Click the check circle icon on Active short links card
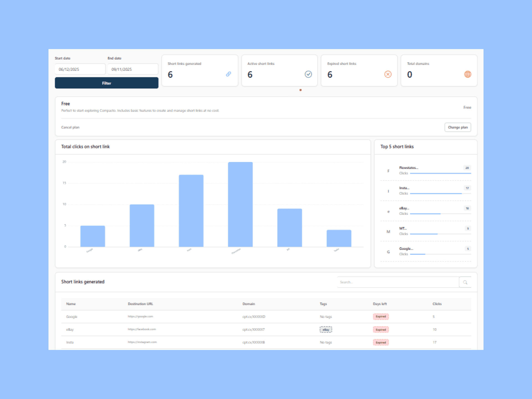The width and height of the screenshot is (532, 399). tap(308, 74)
